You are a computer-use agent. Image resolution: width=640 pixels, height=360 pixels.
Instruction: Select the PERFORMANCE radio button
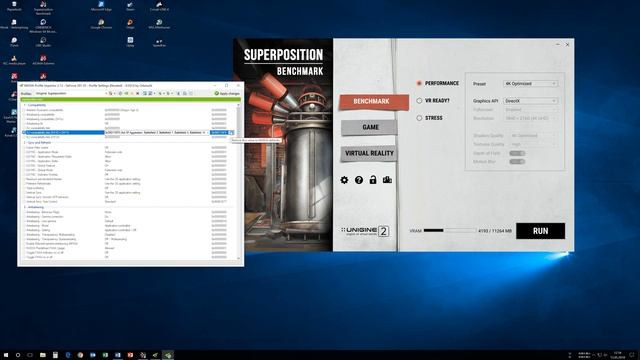[x=419, y=83]
